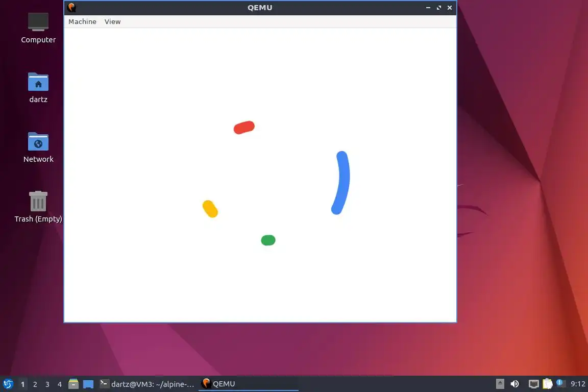
Task: Close the QEMU window
Action: [x=450, y=8]
